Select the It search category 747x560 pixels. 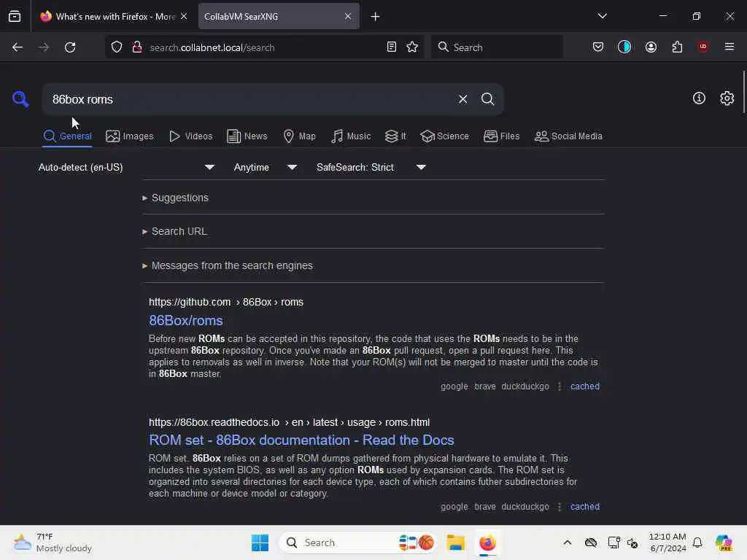pyautogui.click(x=395, y=136)
